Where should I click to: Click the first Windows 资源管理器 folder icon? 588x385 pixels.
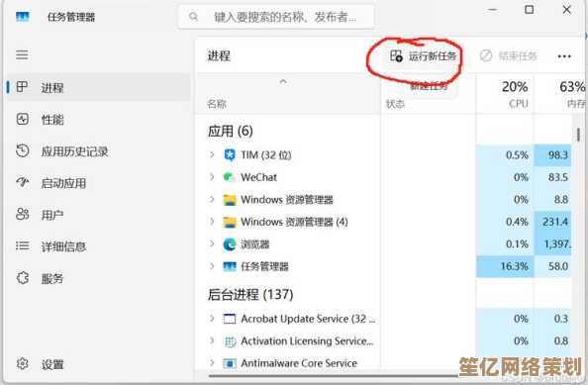coord(229,200)
